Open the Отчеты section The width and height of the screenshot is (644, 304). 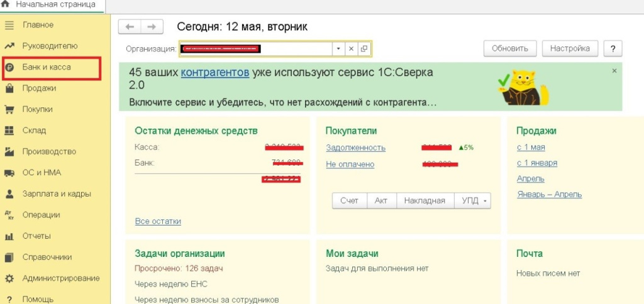coord(36,236)
